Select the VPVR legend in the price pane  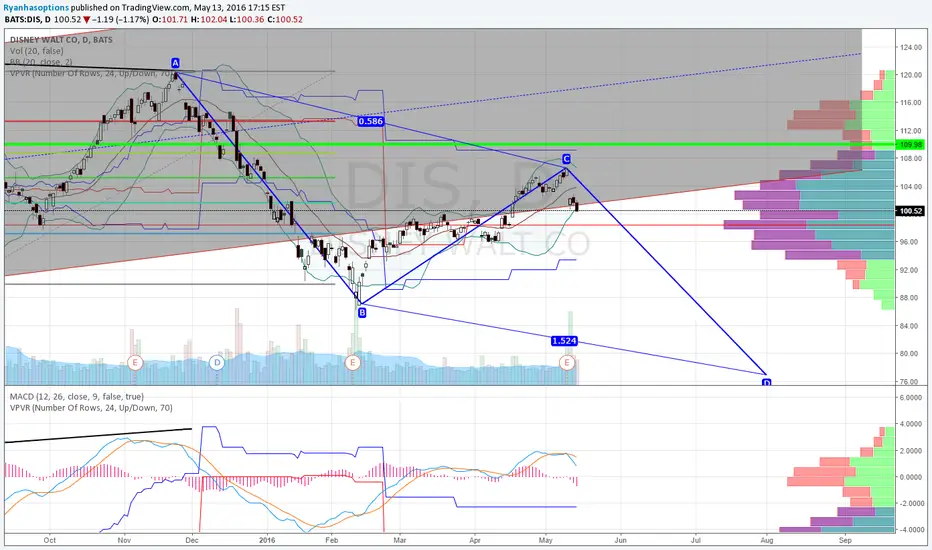[91, 73]
